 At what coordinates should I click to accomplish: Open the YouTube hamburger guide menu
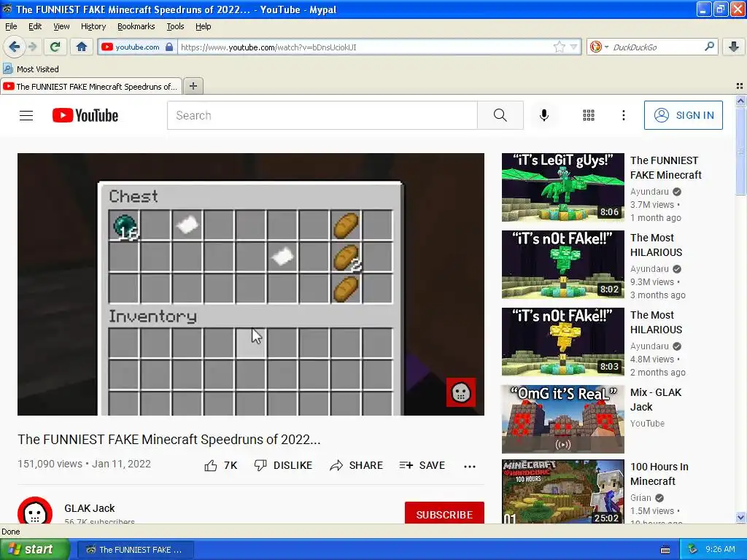26,115
